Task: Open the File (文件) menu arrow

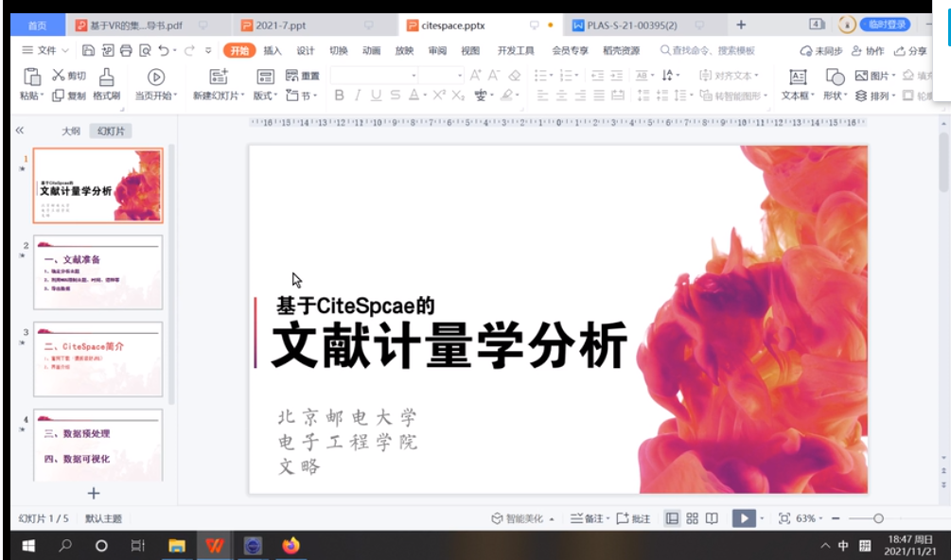Action: [x=65, y=50]
